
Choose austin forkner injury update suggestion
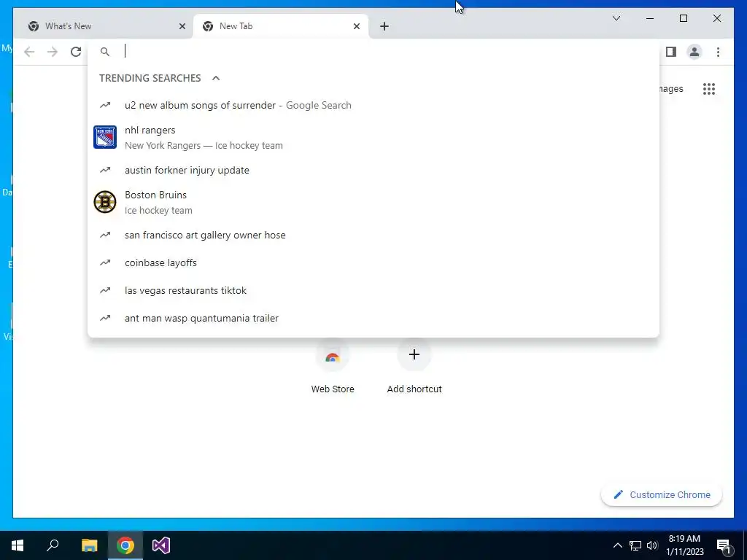pos(373,170)
